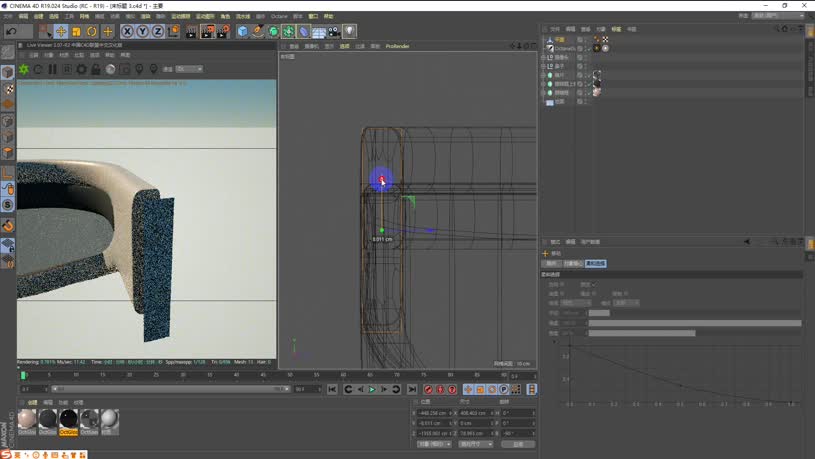This screenshot has width=815, height=459.
Task: Select the highlighted Soft Selection tab
Action: pyautogui.click(x=596, y=264)
